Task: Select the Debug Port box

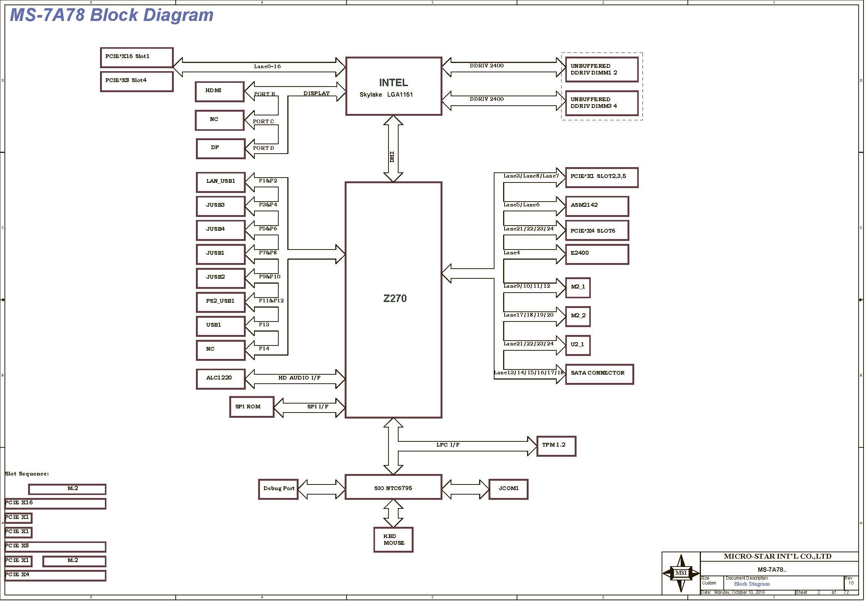Action: pyautogui.click(x=278, y=489)
